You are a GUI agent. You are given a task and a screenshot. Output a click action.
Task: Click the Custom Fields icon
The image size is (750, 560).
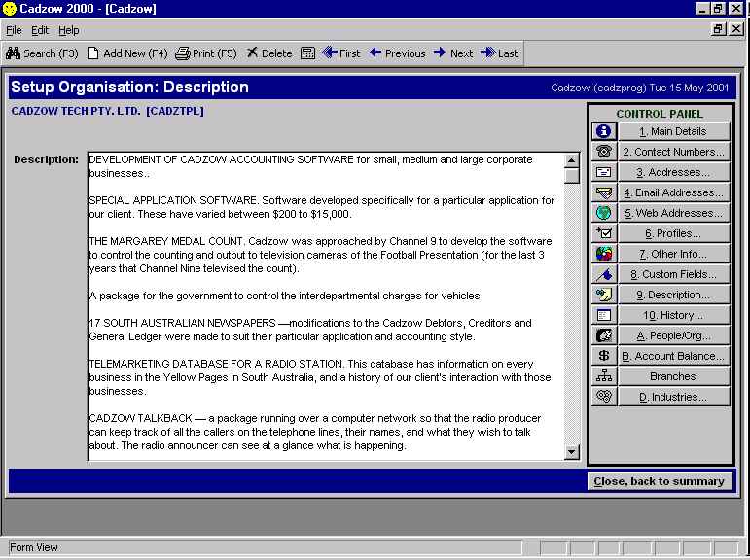[x=604, y=274]
